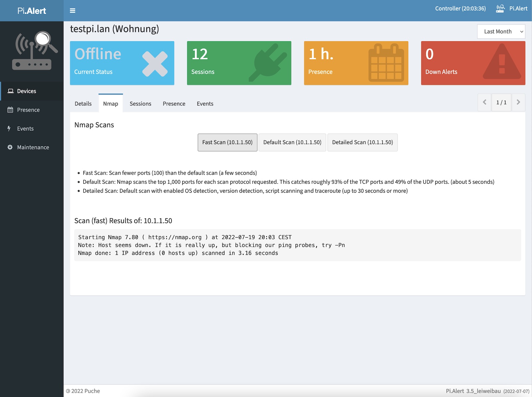Click the Pi.Alert icon in top-right header
The height and width of the screenshot is (397, 532).
coord(500,9)
